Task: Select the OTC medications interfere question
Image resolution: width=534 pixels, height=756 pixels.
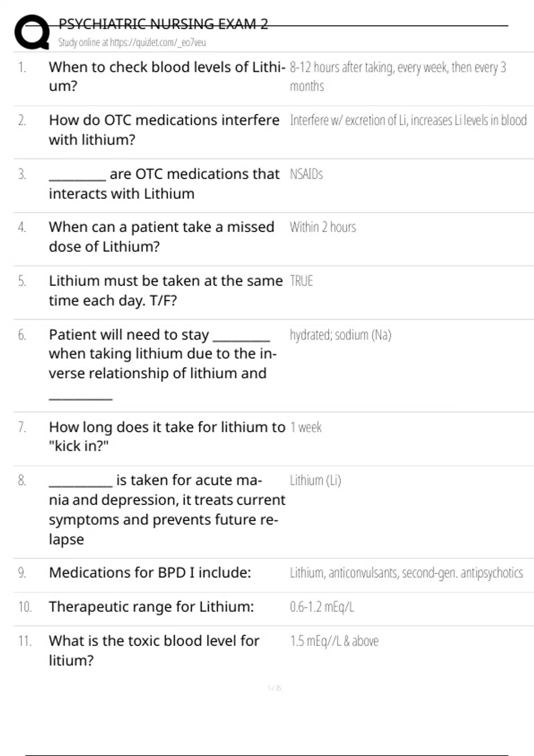Action: 164,129
